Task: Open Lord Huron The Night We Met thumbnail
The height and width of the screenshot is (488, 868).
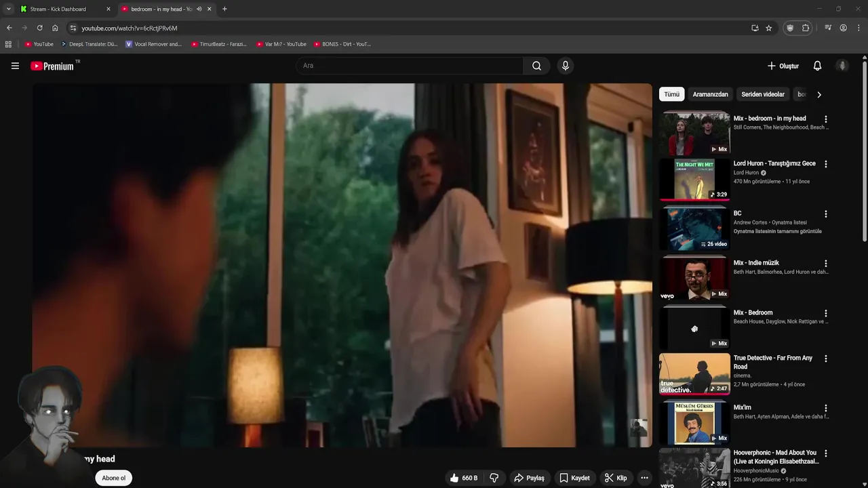Action: pos(694,179)
